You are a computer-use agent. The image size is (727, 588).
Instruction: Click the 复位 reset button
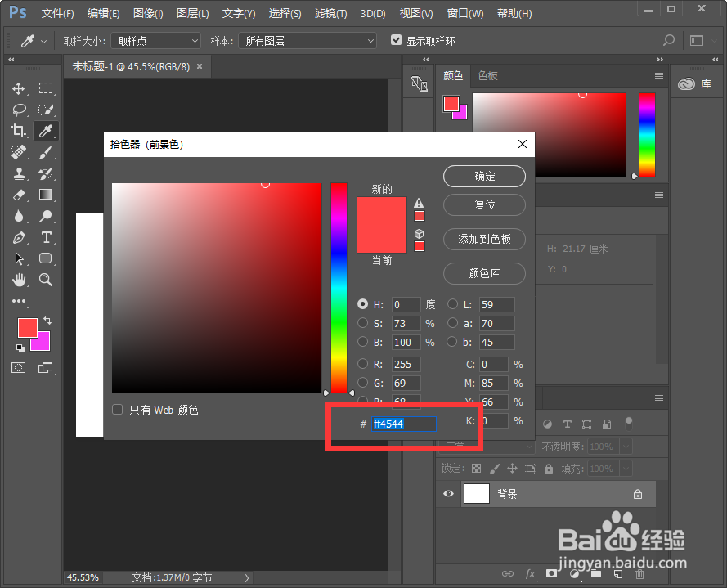coord(484,204)
